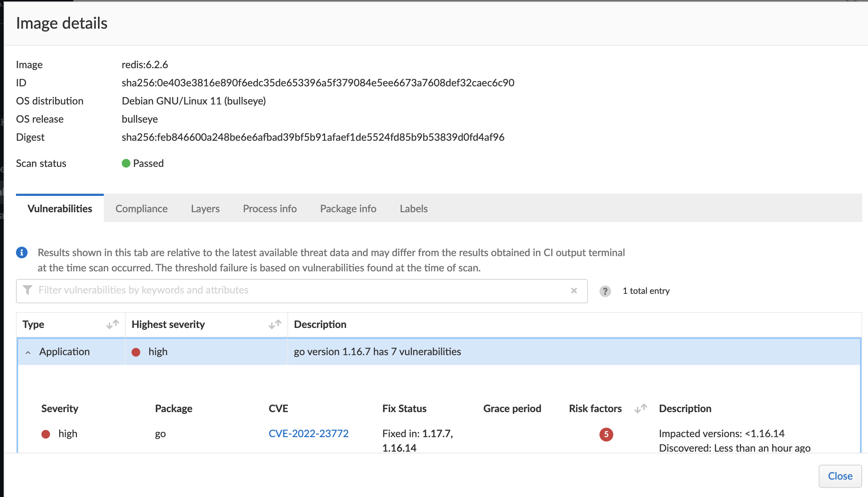This screenshot has width=868, height=497.
Task: Close the Image details dialog
Action: tap(840, 476)
